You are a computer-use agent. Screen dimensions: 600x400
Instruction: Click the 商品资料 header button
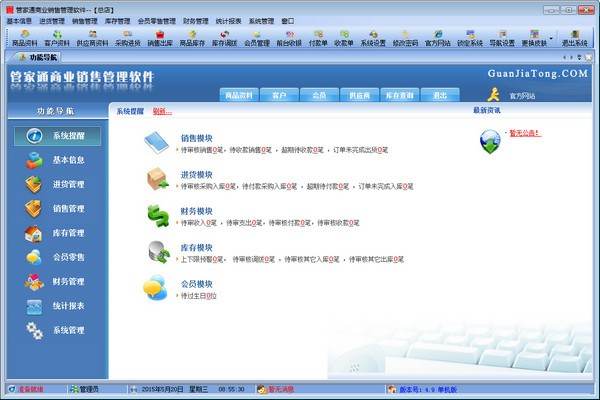pyautogui.click(x=239, y=95)
